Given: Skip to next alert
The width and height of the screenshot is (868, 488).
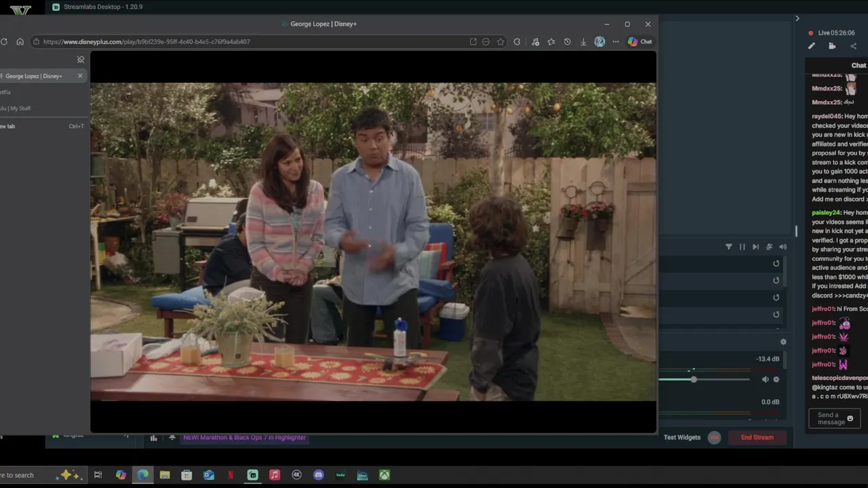Looking at the screenshot, I should coord(755,247).
